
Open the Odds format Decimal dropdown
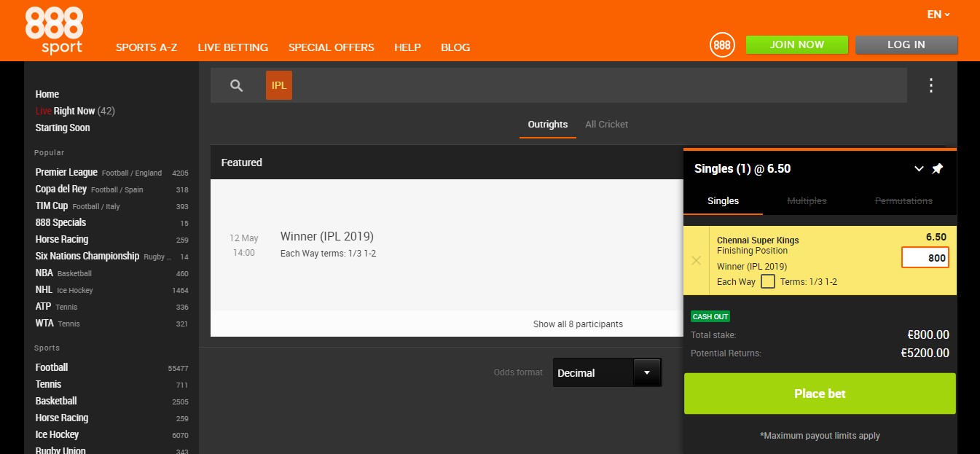click(x=607, y=372)
